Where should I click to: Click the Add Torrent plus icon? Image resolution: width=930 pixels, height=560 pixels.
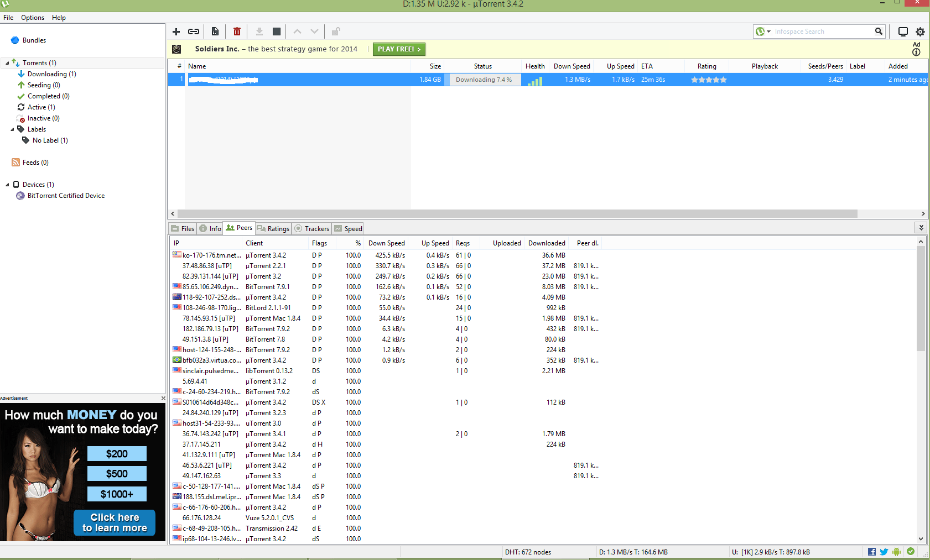pos(176,32)
